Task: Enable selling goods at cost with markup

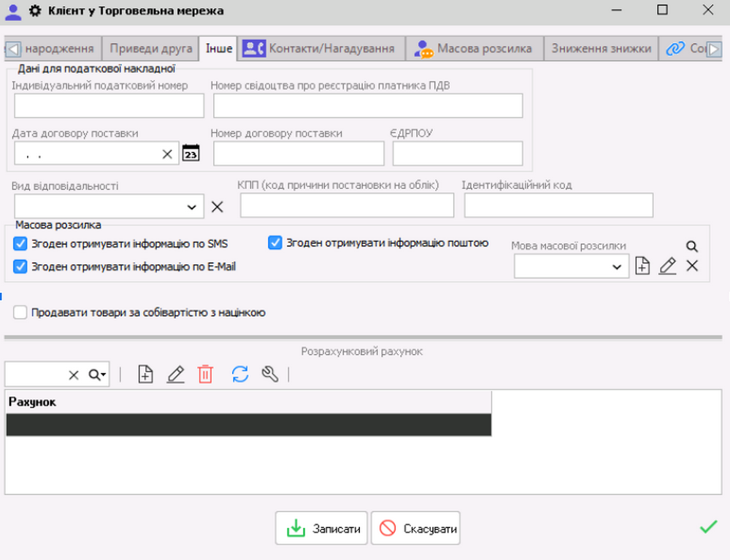Action: click(20, 312)
